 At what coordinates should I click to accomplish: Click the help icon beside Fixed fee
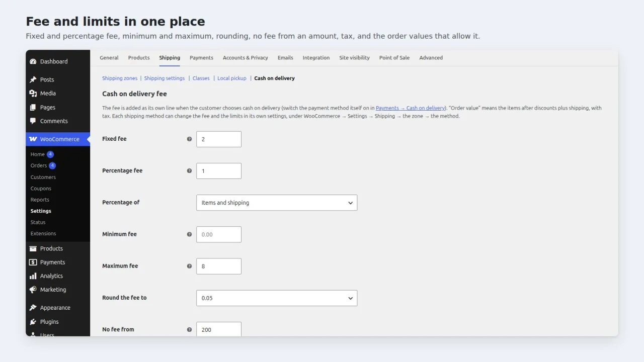click(x=189, y=139)
